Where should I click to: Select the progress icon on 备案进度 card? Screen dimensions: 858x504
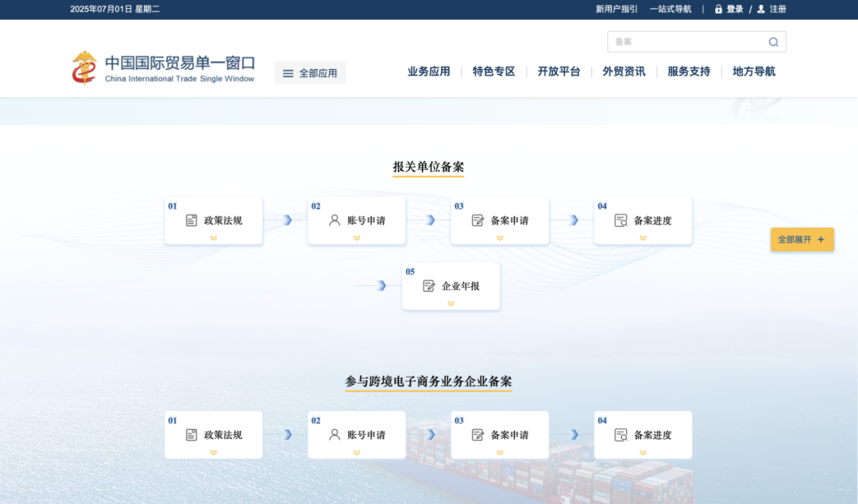(x=620, y=220)
